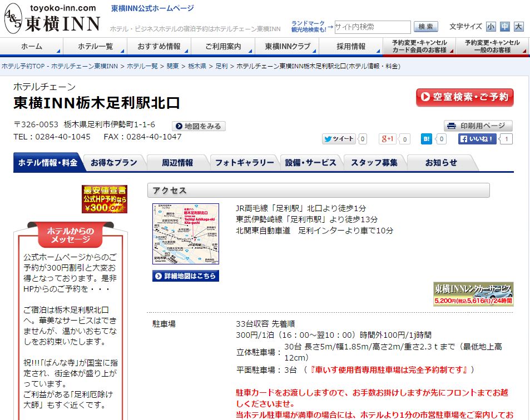Image resolution: width=530 pixels, height=420 pixels.
Task: Open the ホテル一覧 menu
Action: point(95,46)
